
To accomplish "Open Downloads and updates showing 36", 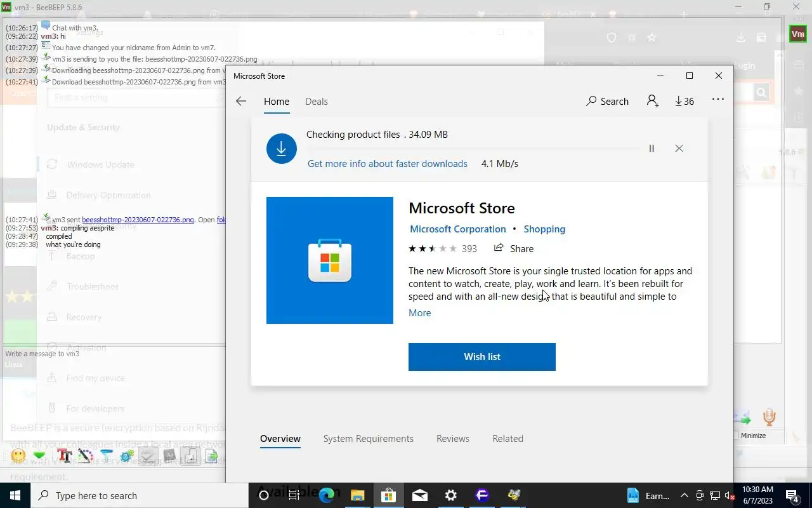I will [x=684, y=101].
